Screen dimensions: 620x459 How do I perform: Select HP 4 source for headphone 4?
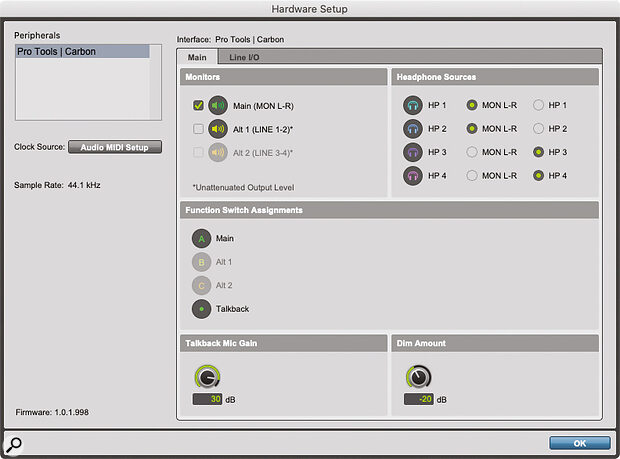tap(539, 176)
